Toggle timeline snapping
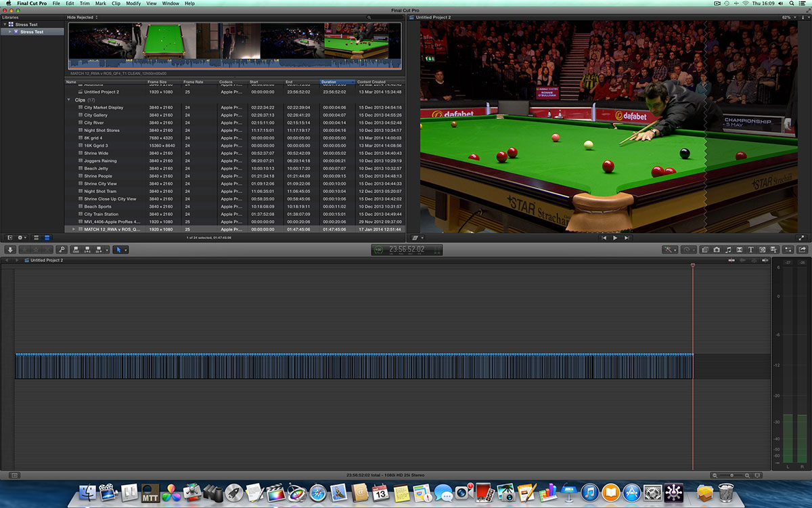 (765, 260)
